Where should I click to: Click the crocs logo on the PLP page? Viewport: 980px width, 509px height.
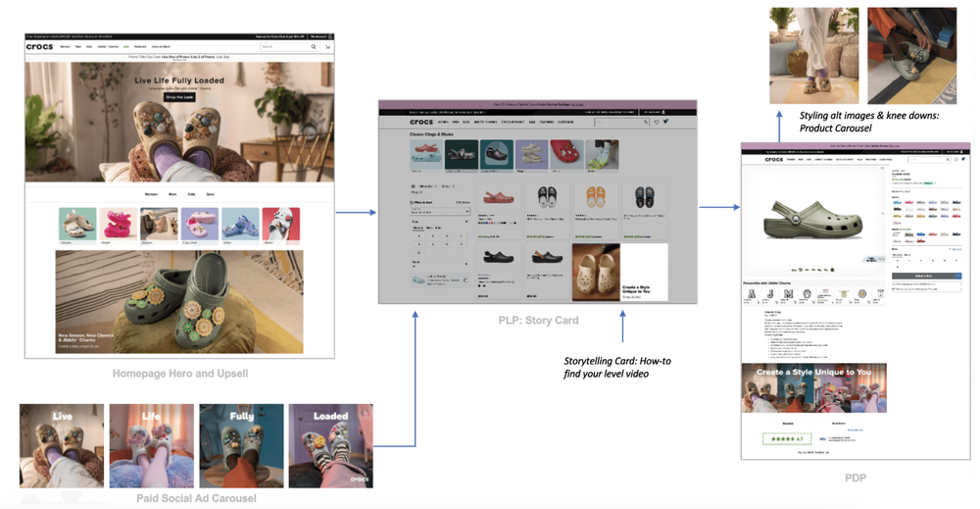[421, 122]
